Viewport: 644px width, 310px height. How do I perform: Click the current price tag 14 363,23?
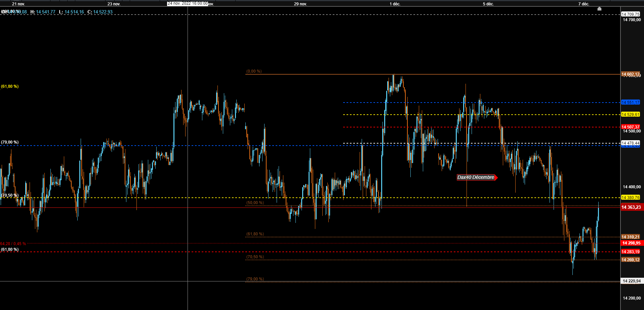pyautogui.click(x=632, y=207)
